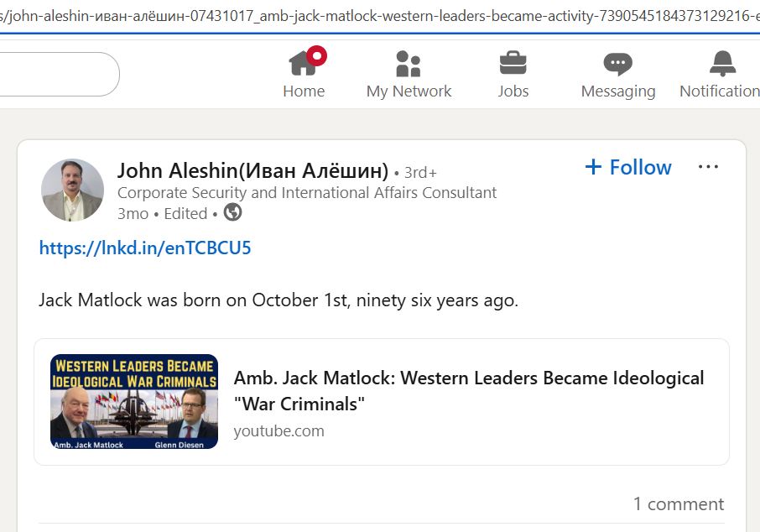This screenshot has height=532, width=760.
Task: Select the My Network tab label
Action: pyautogui.click(x=409, y=91)
